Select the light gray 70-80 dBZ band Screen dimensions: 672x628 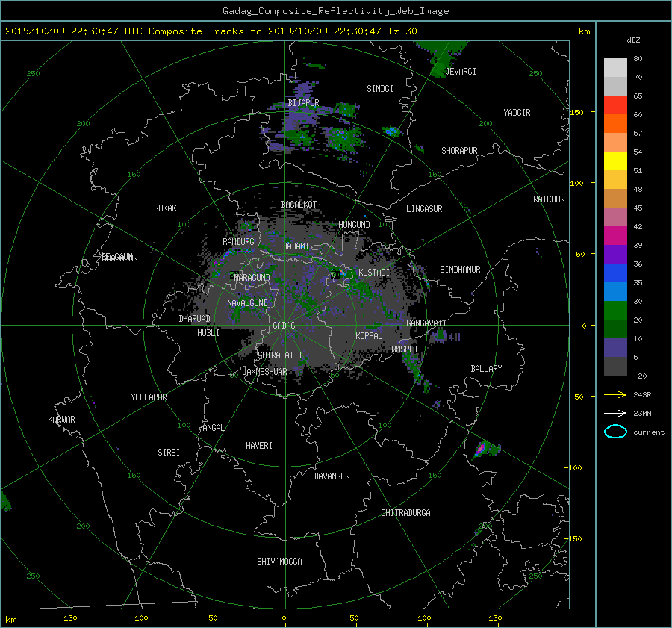pyautogui.click(x=615, y=68)
